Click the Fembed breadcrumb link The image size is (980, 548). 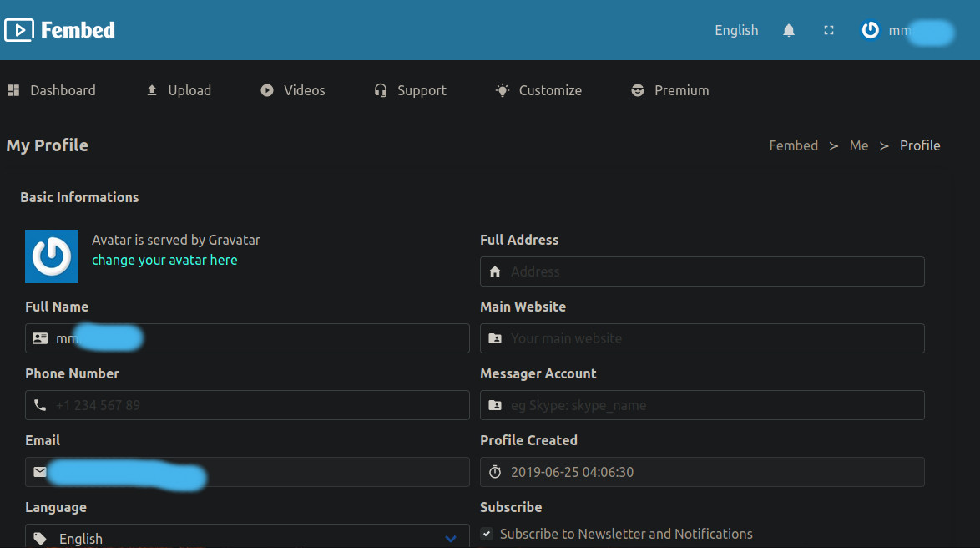[x=793, y=145]
